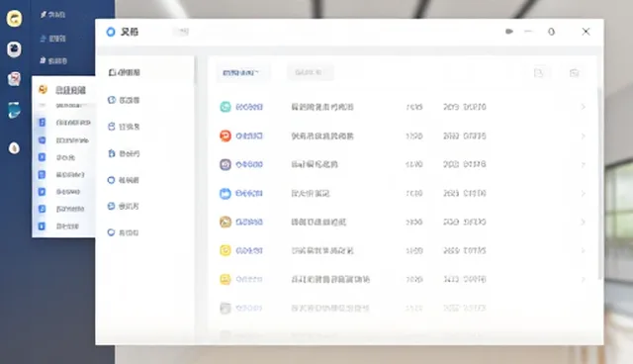Click the faded gray icon in eighth list row
The height and width of the screenshot is (364, 633).
(226, 308)
